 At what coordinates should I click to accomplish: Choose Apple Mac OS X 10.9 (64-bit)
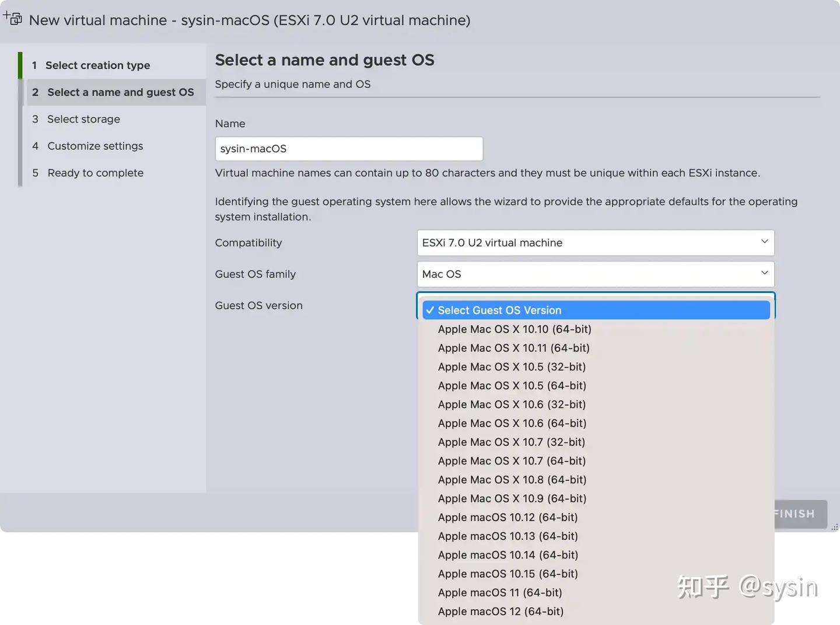(x=512, y=498)
